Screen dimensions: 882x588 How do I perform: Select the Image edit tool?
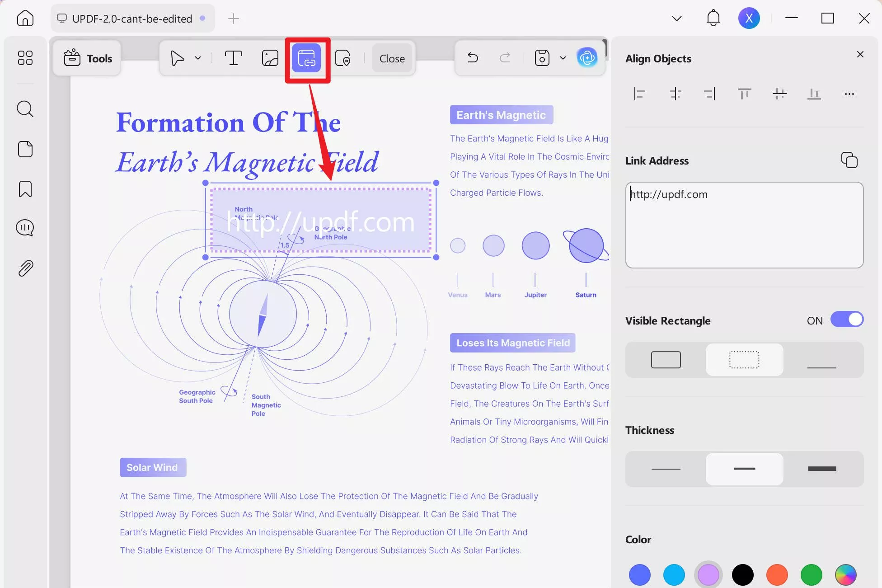(x=270, y=58)
